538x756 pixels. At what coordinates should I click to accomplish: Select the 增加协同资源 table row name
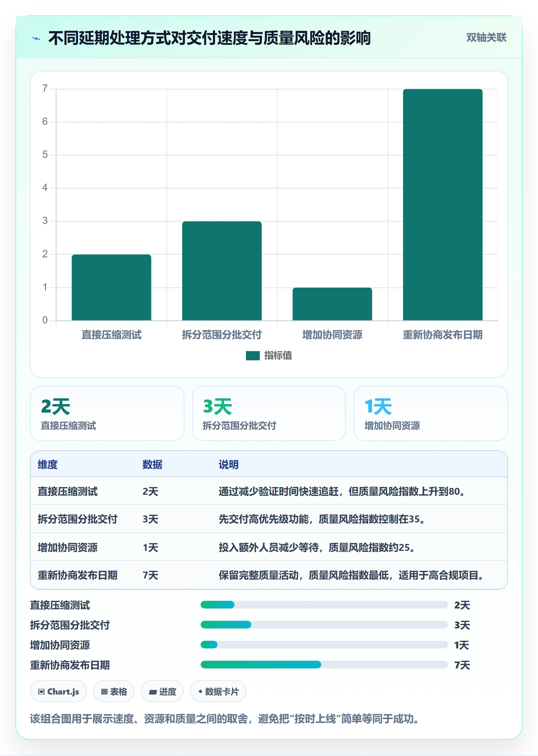click(68, 547)
